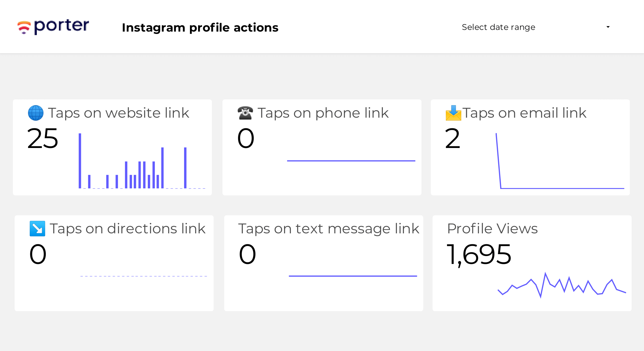Viewport: 644px width, 351px height.
Task: Click the email inbox envelope icon
Action: coord(453,113)
